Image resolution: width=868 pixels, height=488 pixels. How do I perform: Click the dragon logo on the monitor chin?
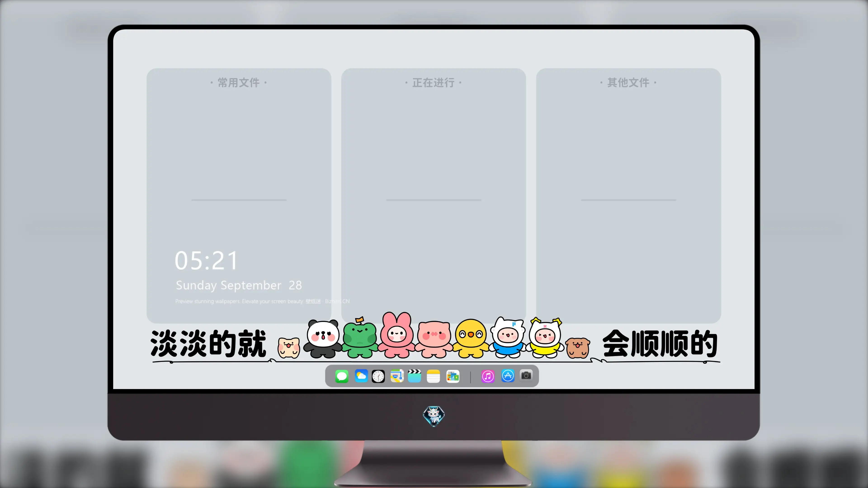pos(434,416)
